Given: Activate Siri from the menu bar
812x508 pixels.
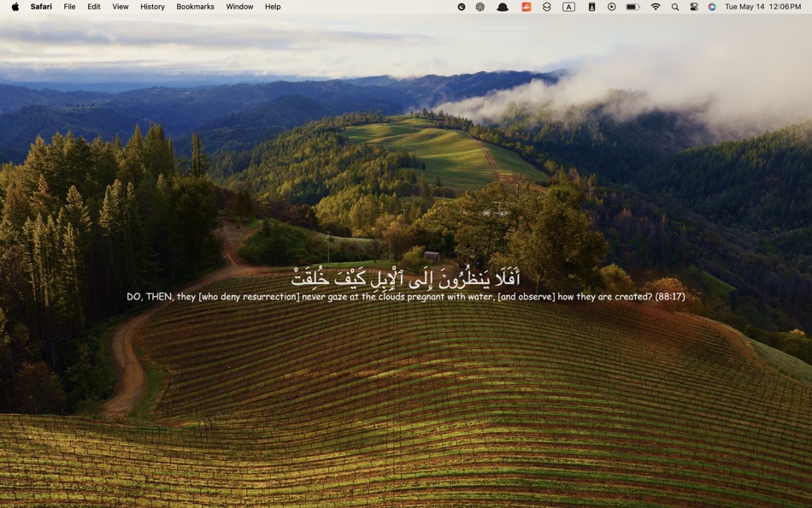Looking at the screenshot, I should [712, 7].
